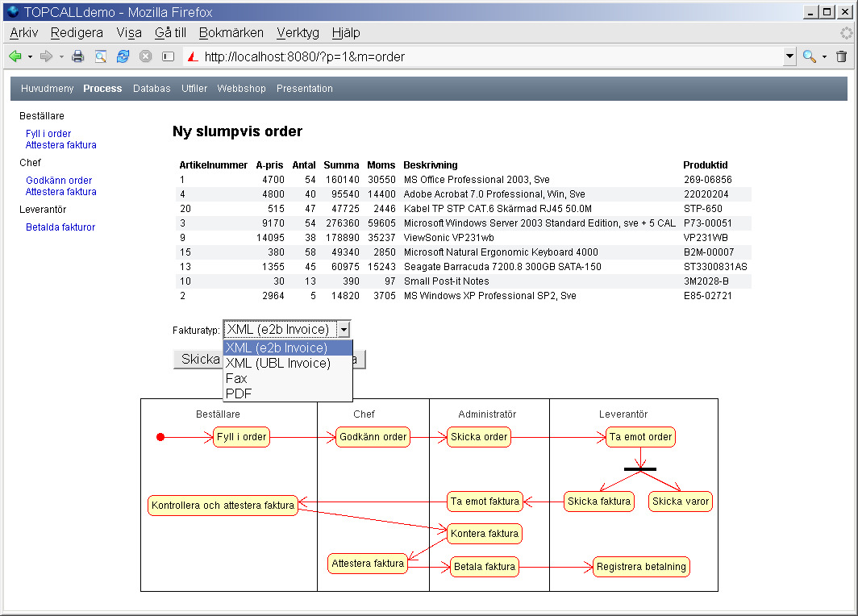
Task: Click the Kontrollera och attestera faktura node
Action: pyautogui.click(x=223, y=506)
